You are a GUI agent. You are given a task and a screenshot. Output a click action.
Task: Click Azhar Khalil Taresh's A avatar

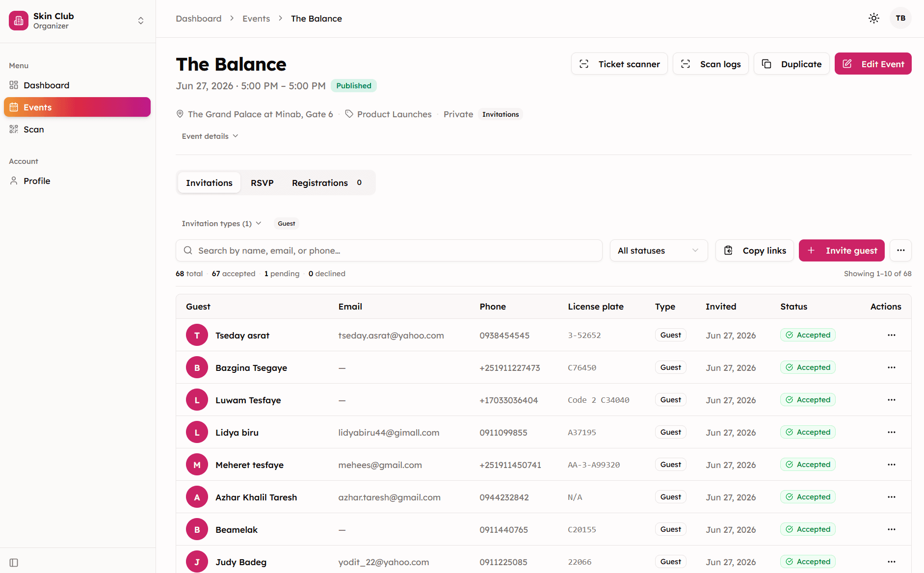[x=197, y=497]
